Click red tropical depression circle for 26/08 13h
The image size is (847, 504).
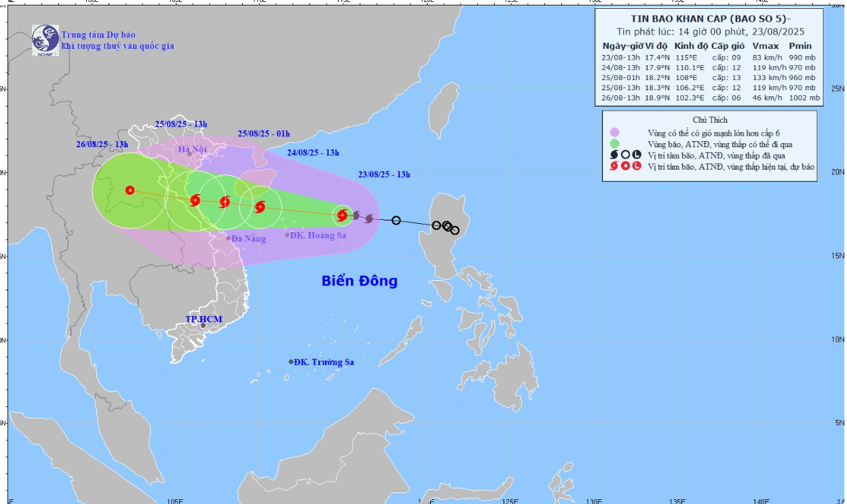[130, 191]
